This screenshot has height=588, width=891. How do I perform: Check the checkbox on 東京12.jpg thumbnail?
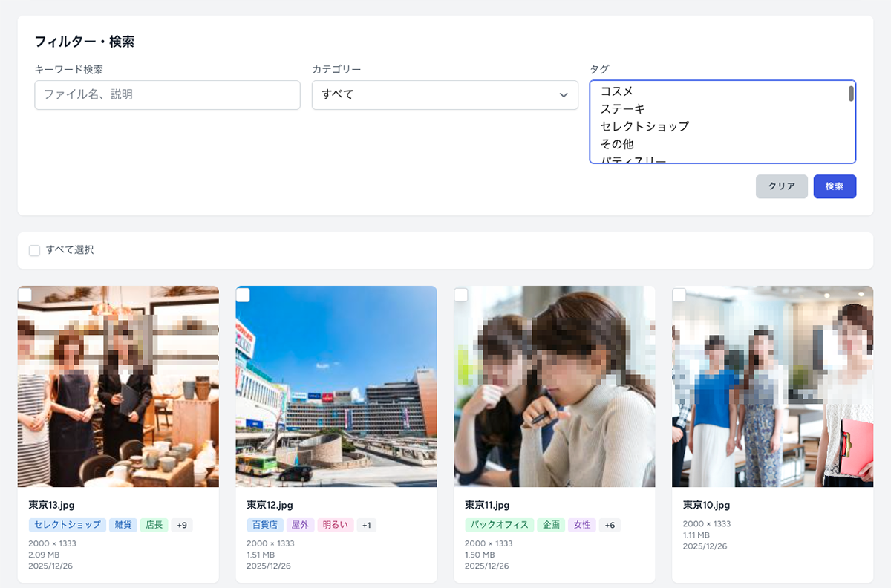pos(244,295)
